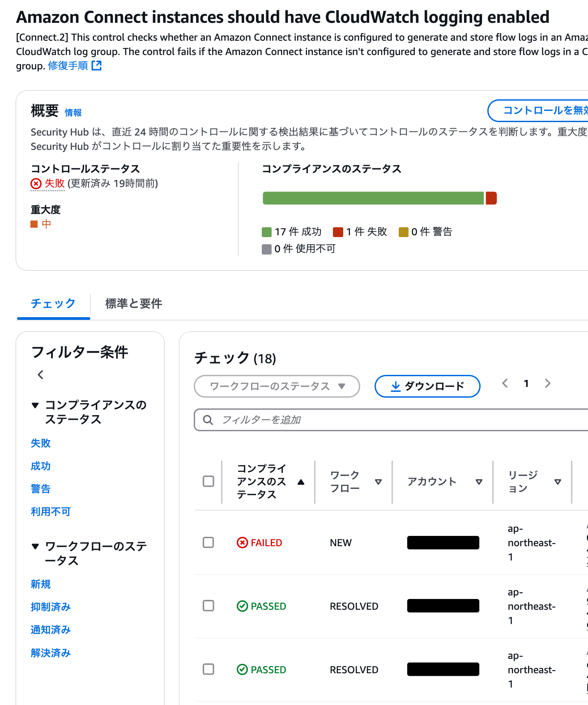Open the 修復手順 external link icon
The width and height of the screenshot is (588, 705).
tap(97, 66)
